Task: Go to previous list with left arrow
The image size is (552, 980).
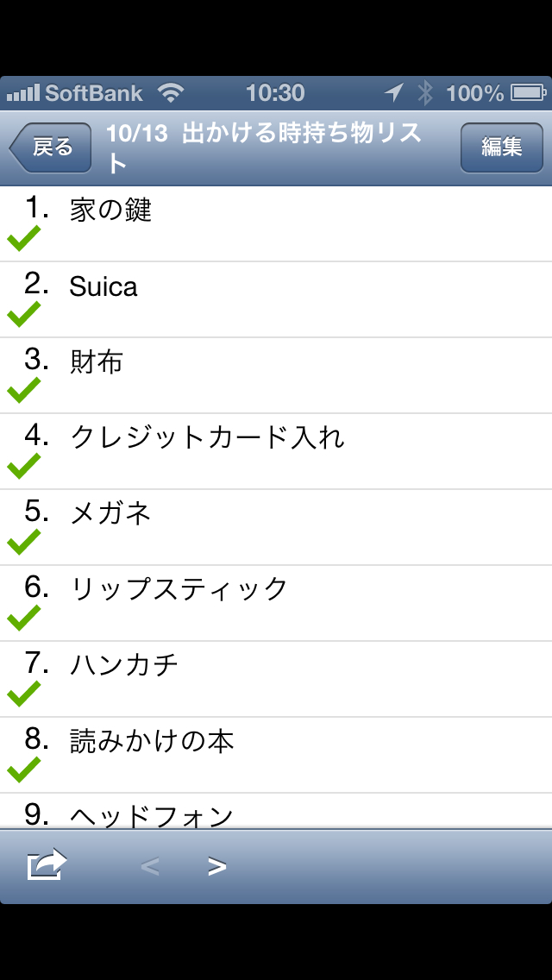Action: pyautogui.click(x=150, y=866)
